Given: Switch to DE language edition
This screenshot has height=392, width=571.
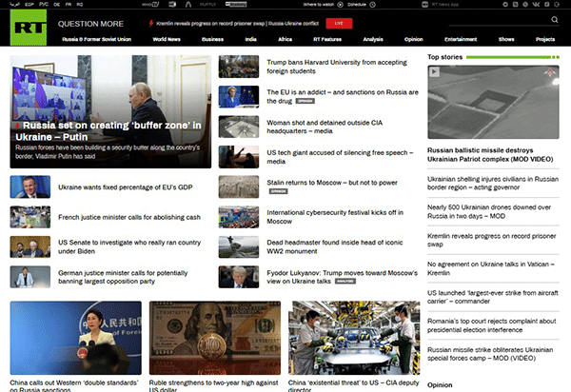Looking at the screenshot, I should (x=57, y=5).
